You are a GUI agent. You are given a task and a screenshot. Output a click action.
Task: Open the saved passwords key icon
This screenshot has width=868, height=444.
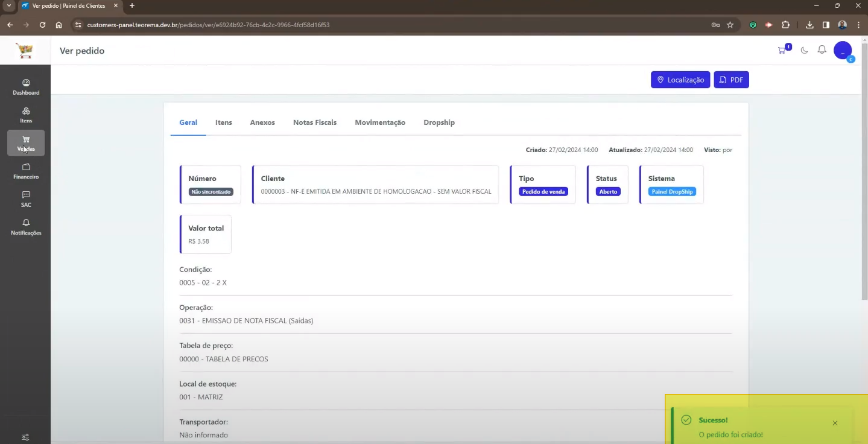(x=715, y=25)
